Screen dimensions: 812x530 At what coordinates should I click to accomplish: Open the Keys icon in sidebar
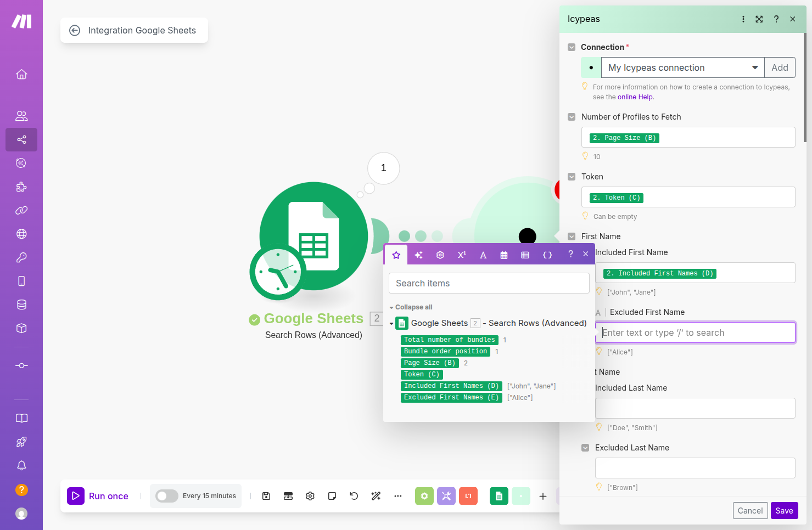(21, 257)
